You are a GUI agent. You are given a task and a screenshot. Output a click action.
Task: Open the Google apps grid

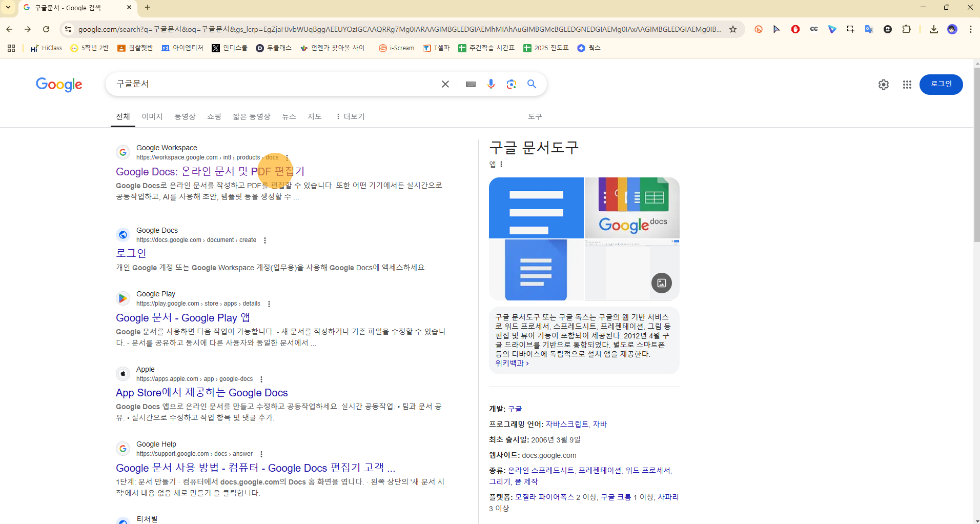click(907, 85)
